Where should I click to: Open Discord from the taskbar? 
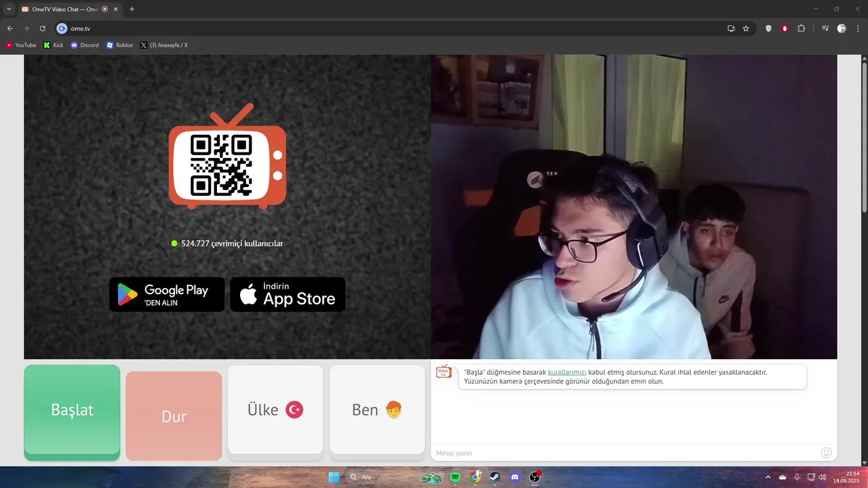coord(515,477)
